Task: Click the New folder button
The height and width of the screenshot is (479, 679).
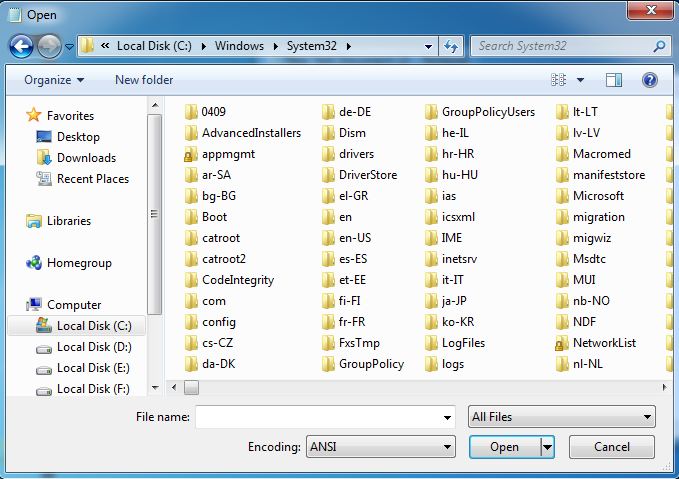Action: 144,80
